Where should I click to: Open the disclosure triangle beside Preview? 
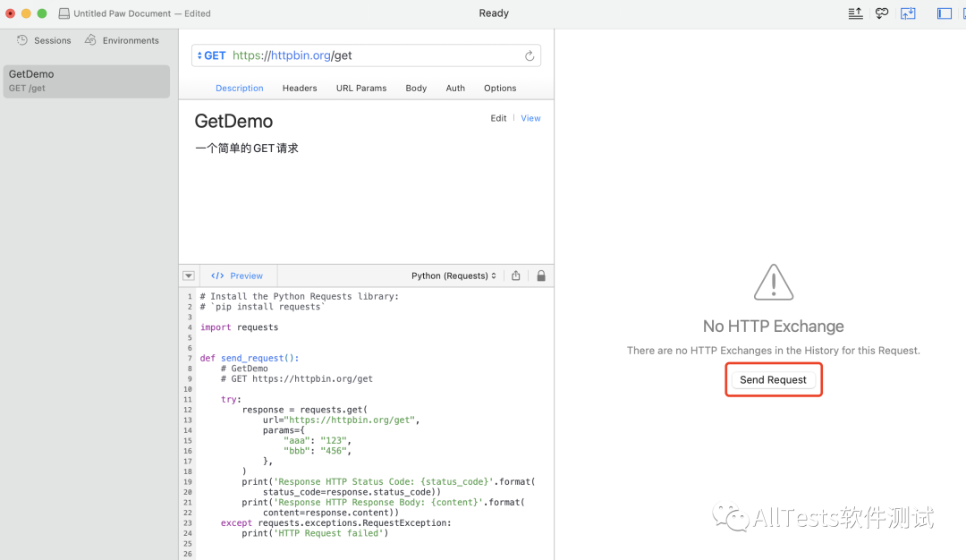point(188,276)
